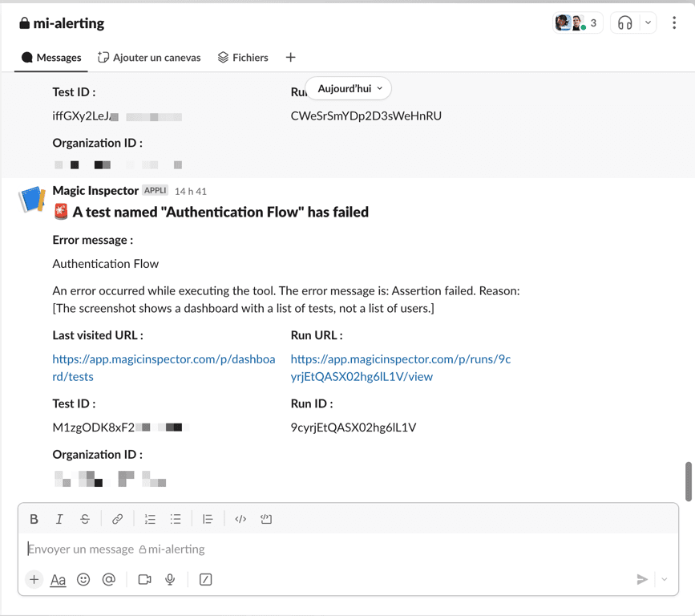This screenshot has width=695, height=616.
Task: Focus the Envoyer un message input
Action: pos(348,549)
